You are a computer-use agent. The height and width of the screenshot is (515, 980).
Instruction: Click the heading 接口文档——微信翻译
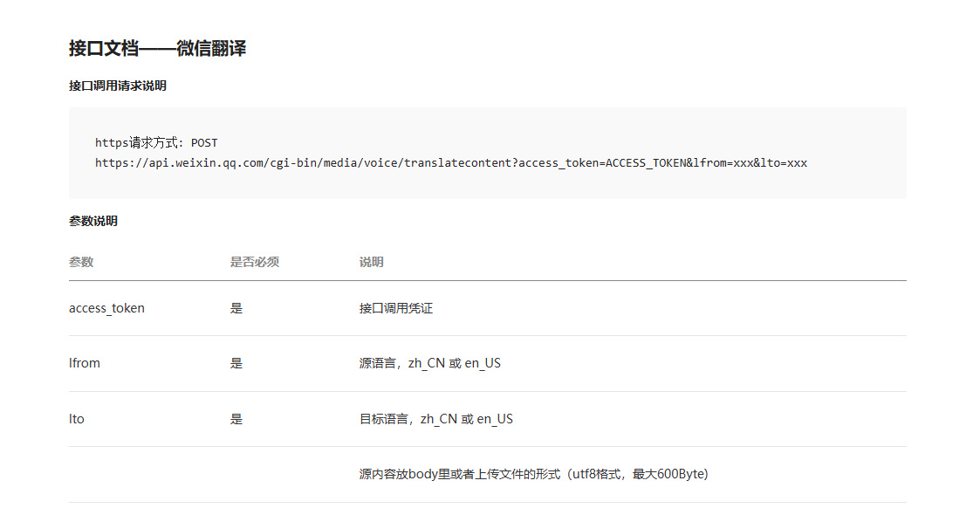[157, 48]
